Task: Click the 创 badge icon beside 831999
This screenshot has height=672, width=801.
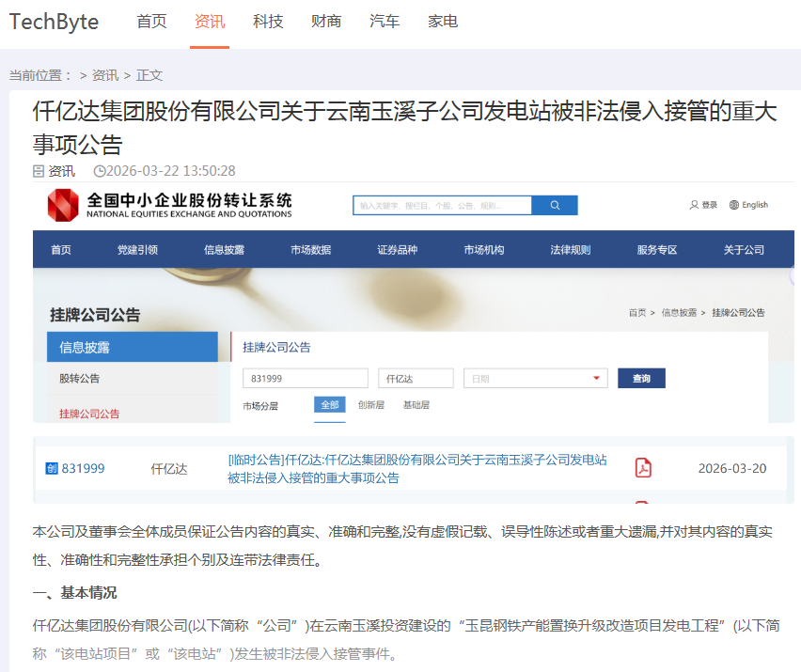Action: [x=52, y=468]
